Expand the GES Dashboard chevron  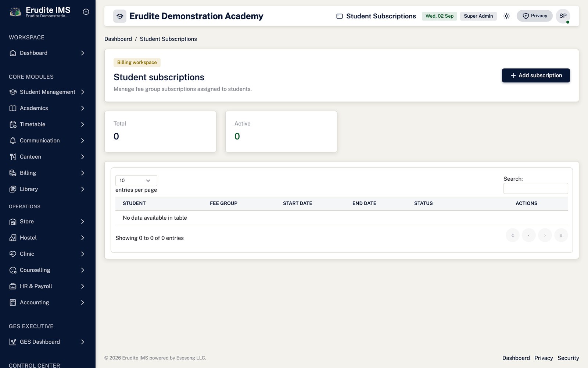(x=83, y=342)
